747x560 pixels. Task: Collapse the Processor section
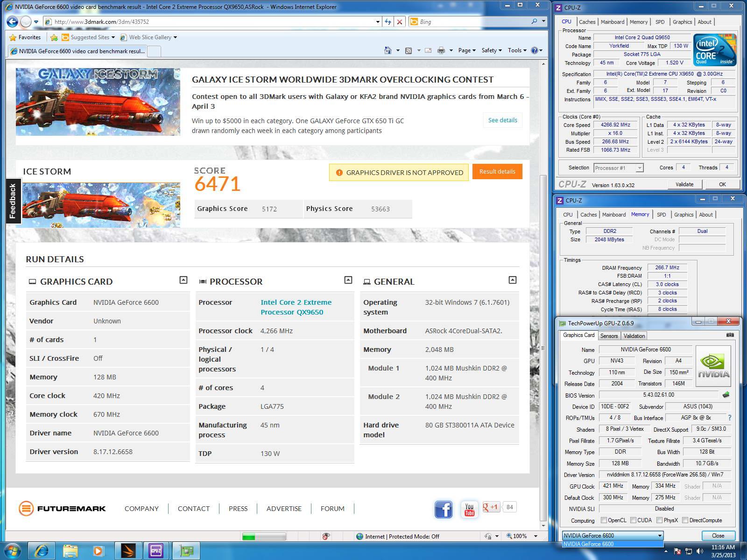click(348, 280)
